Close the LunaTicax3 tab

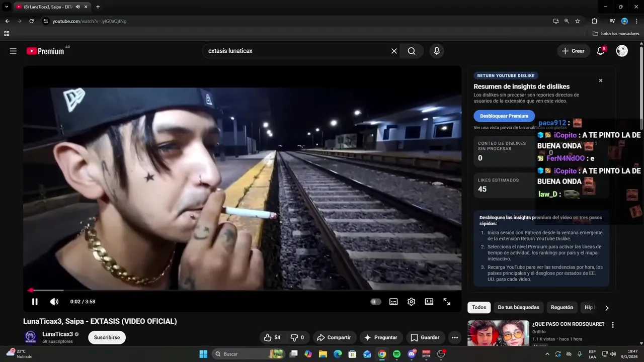click(86, 7)
